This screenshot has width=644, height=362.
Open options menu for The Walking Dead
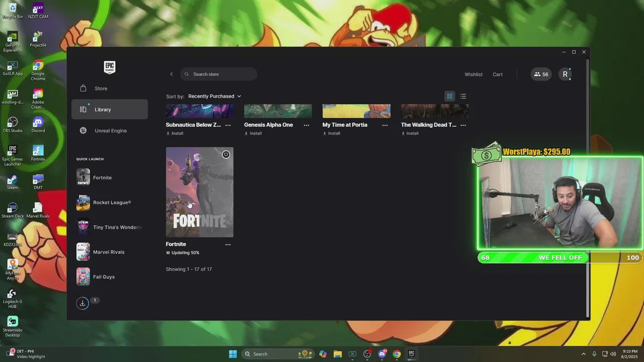pyautogui.click(x=463, y=125)
